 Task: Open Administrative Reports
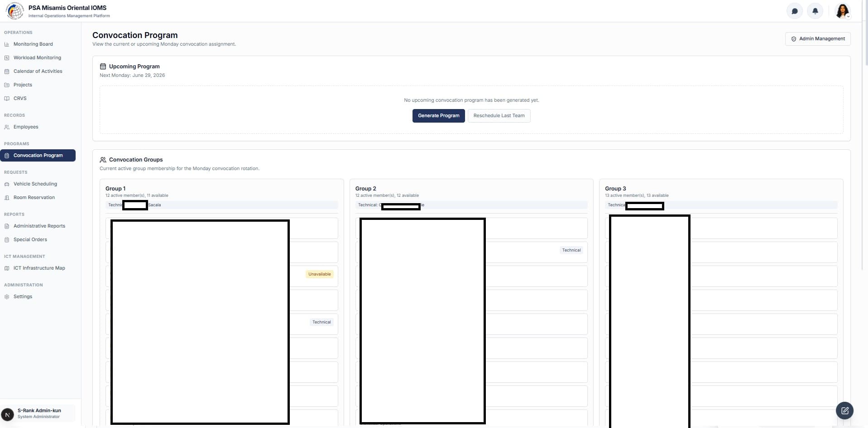click(38, 226)
